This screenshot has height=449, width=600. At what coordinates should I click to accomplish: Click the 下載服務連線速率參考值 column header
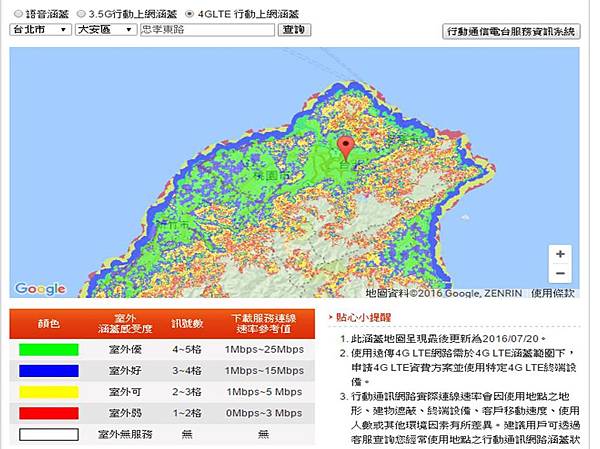tap(264, 324)
